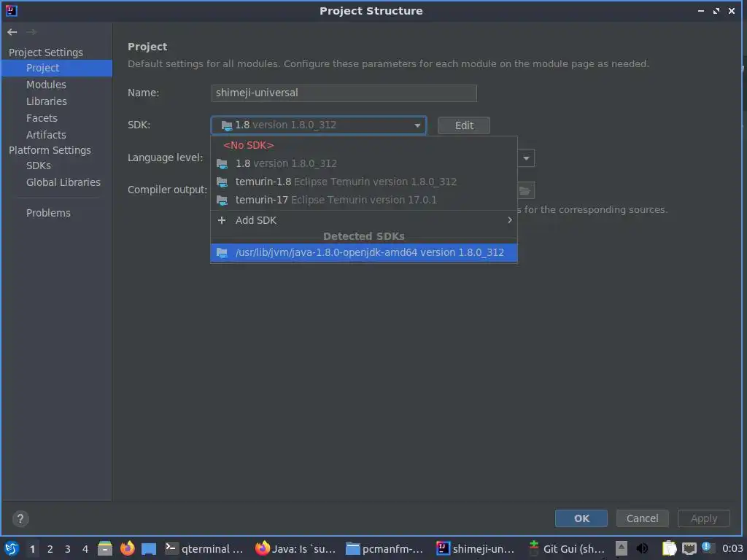747x560 pixels.
Task: Switch to virtual desktop 1
Action: point(32,549)
